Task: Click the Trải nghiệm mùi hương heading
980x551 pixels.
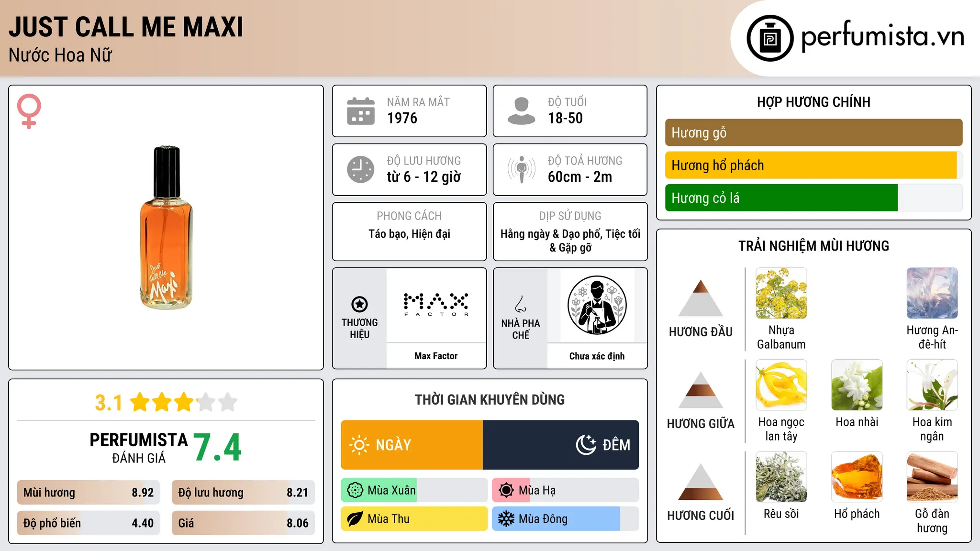Action: click(x=813, y=246)
